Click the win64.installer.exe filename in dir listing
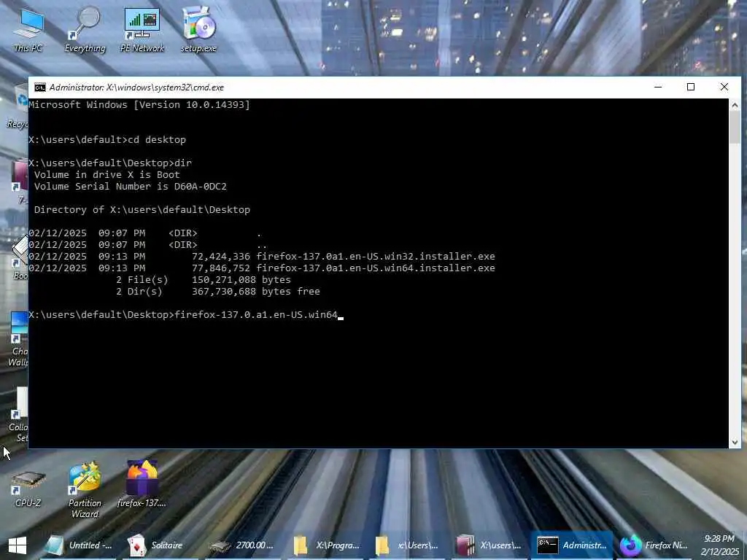 click(376, 268)
